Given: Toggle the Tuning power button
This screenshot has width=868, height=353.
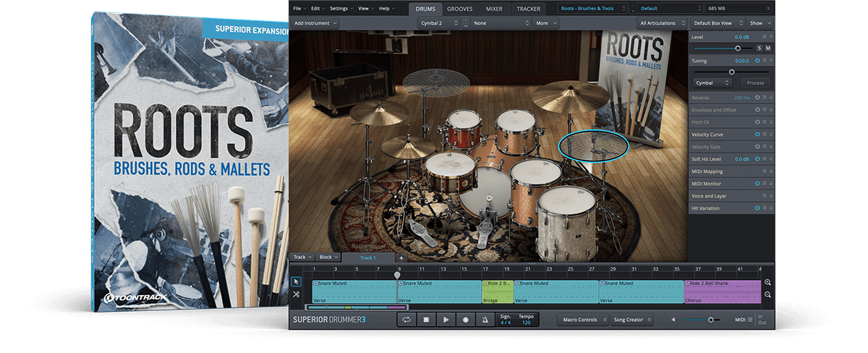Looking at the screenshot, I should tap(757, 61).
